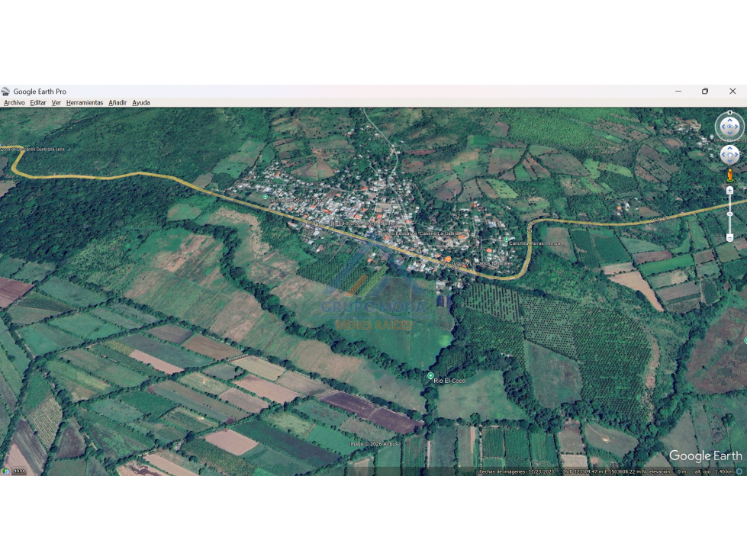
Task: Open the Editar menu
Action: point(38,102)
